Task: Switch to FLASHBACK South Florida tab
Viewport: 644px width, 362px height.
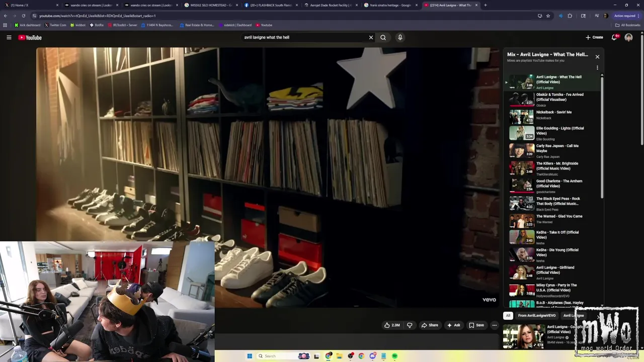Action: click(x=271, y=5)
